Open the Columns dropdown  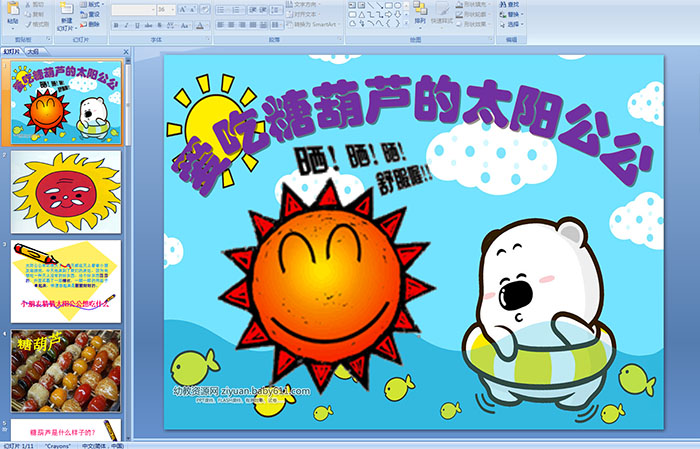(x=277, y=25)
